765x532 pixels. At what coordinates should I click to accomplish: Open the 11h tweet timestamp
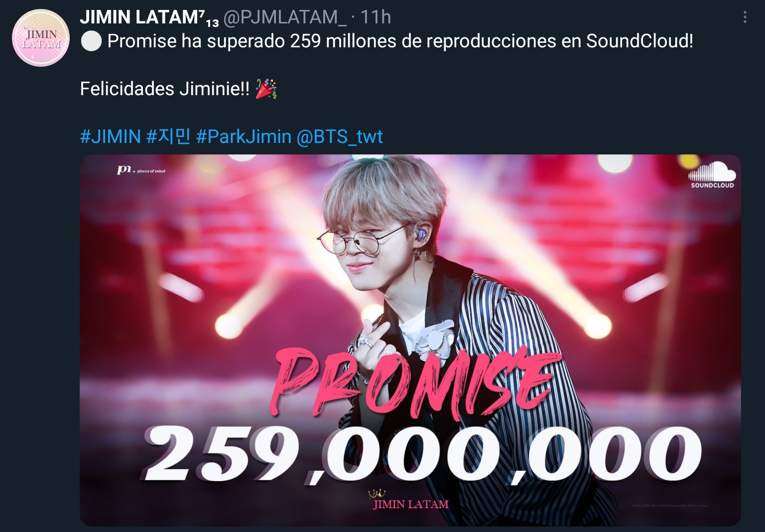[x=376, y=17]
